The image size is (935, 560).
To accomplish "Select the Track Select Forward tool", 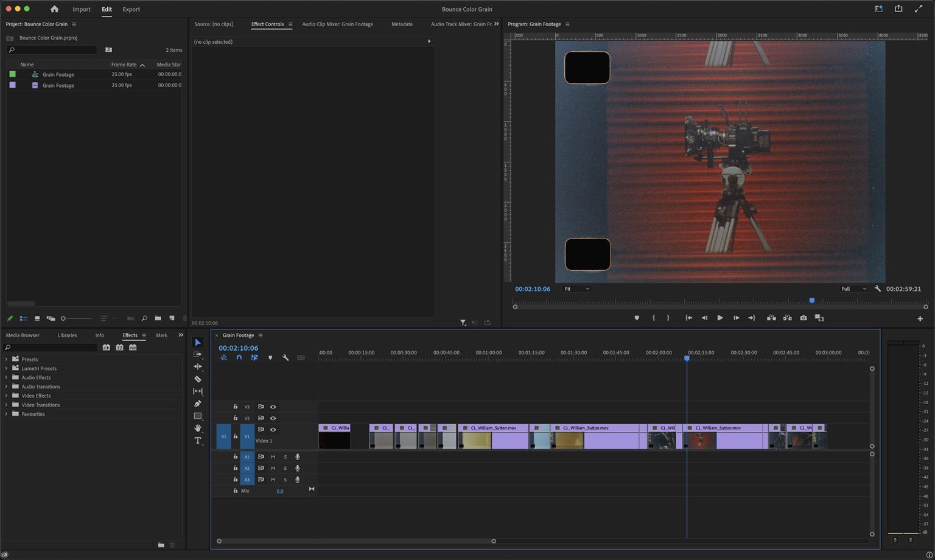I will pos(198,354).
